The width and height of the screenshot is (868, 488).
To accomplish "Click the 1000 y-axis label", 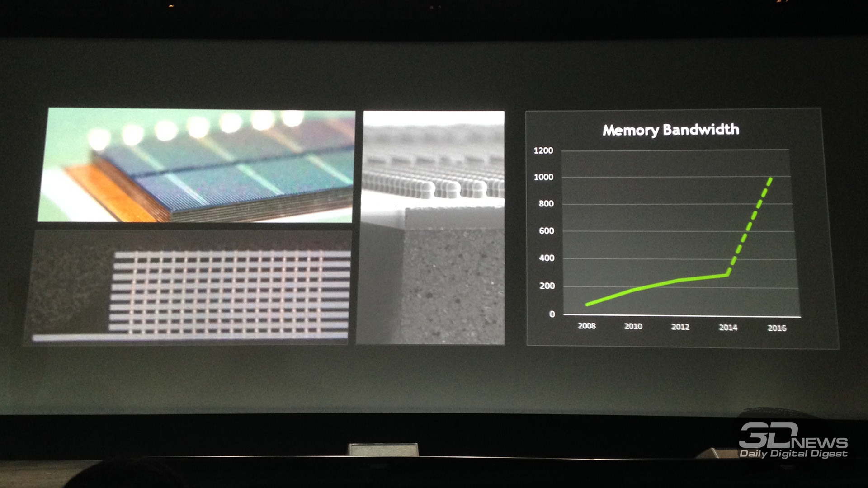I will [x=543, y=177].
